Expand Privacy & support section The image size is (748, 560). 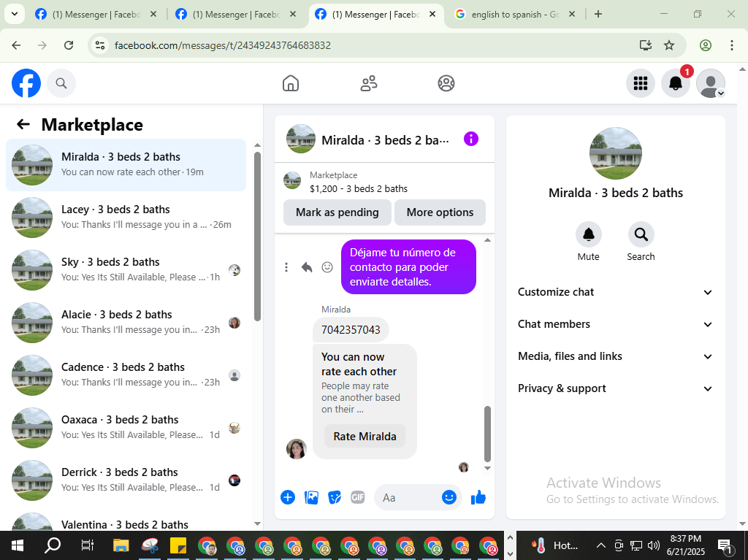pos(615,388)
